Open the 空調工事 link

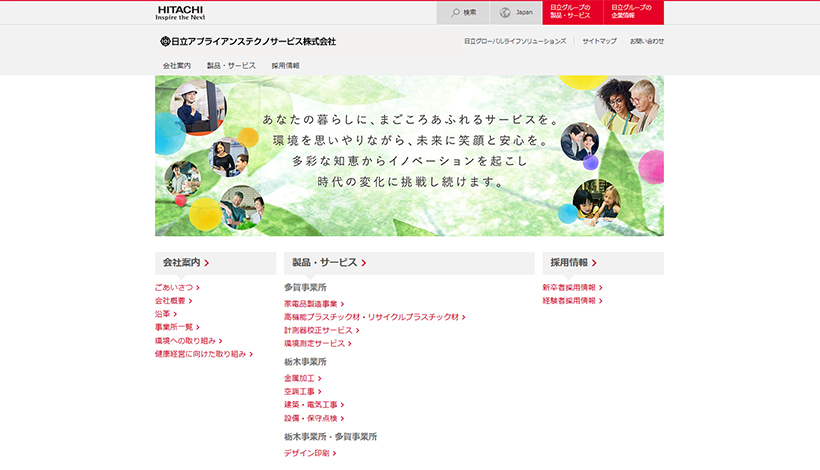click(x=303, y=392)
